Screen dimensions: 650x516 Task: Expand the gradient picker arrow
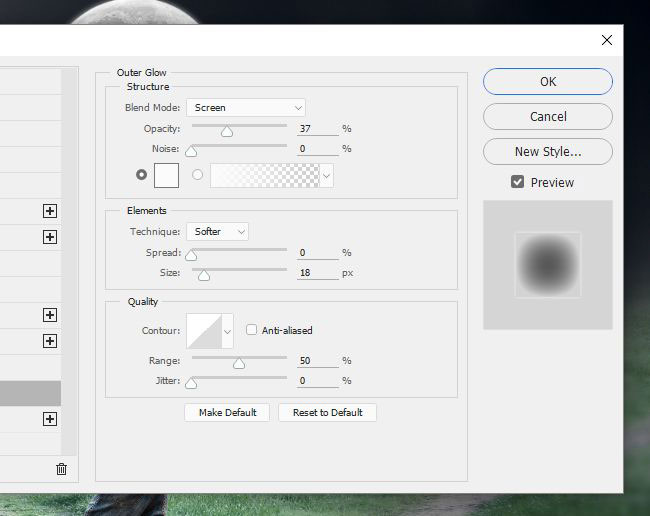pos(327,176)
